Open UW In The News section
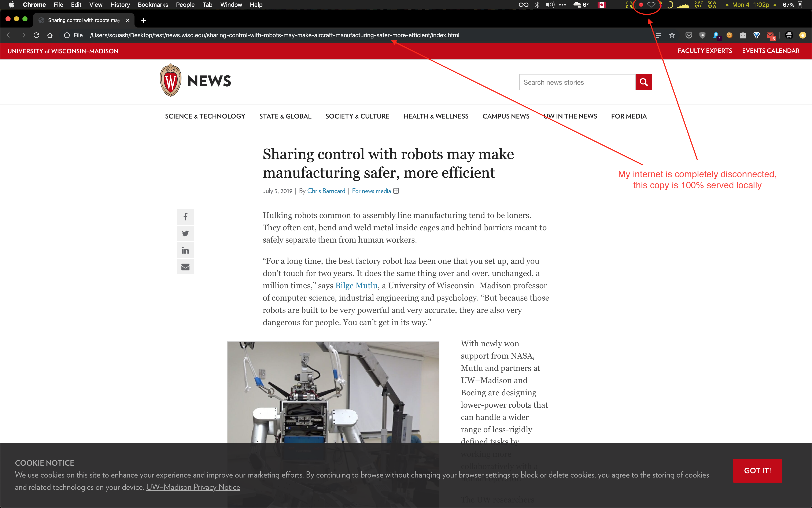Screen dimensions: 812x508 tap(570, 116)
